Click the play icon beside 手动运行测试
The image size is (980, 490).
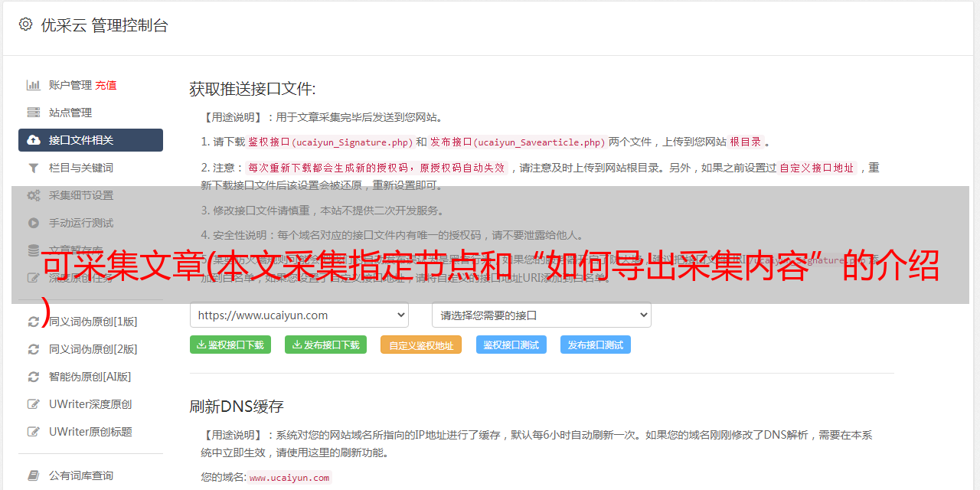(x=34, y=223)
